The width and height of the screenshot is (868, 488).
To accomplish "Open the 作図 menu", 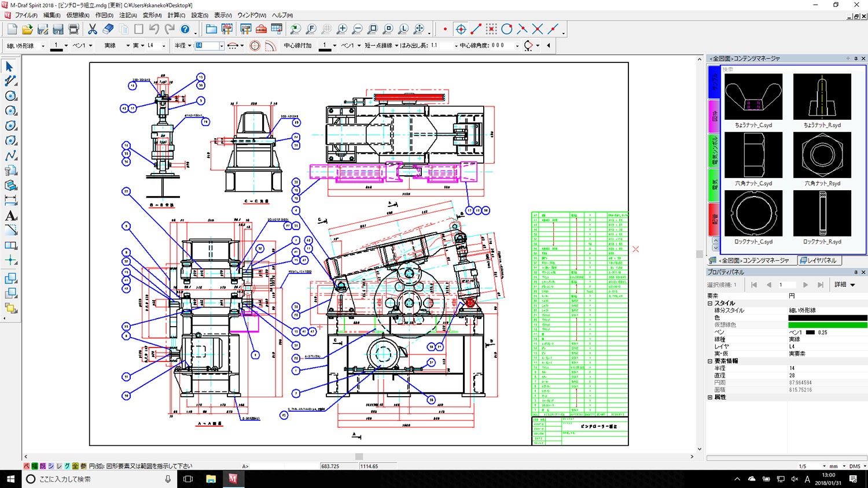I will click(x=104, y=15).
